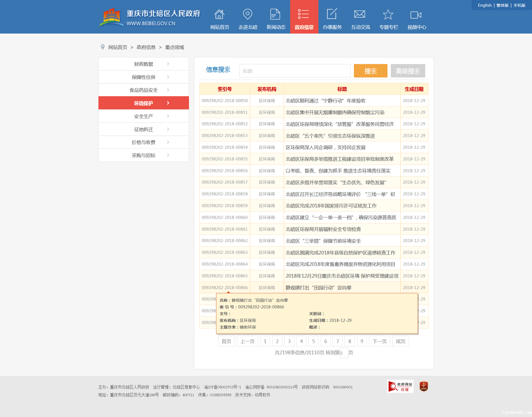Click 下一页 to view next page

coord(379,341)
